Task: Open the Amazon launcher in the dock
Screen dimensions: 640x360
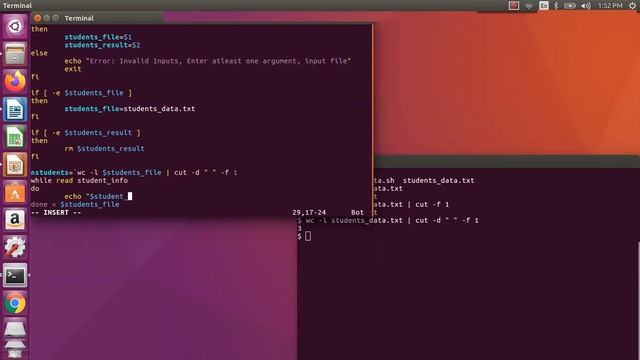Action: click(15, 220)
